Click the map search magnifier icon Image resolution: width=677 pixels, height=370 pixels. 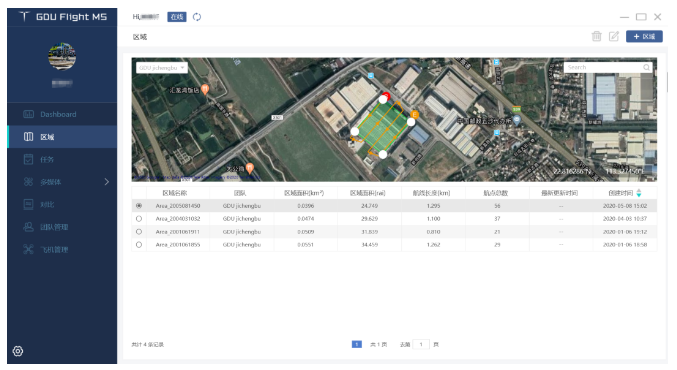(x=646, y=67)
